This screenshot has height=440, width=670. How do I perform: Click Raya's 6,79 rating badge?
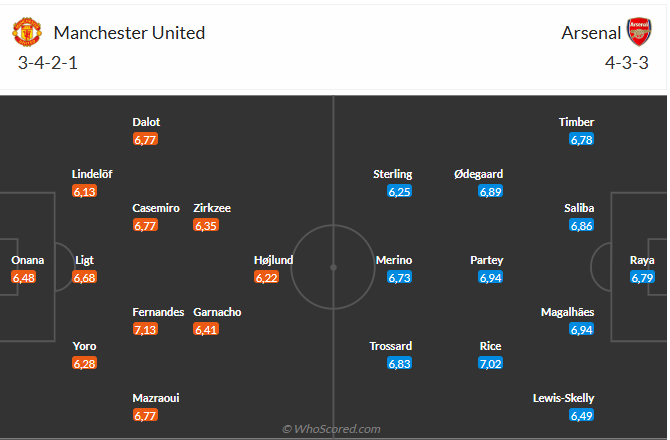coord(642,278)
